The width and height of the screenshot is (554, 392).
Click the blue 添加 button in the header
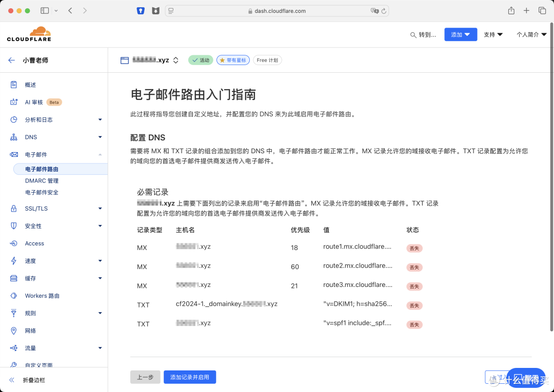[x=460, y=34]
